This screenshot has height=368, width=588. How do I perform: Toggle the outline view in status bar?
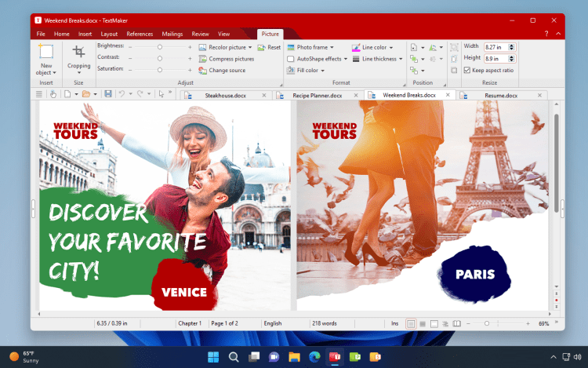click(445, 323)
